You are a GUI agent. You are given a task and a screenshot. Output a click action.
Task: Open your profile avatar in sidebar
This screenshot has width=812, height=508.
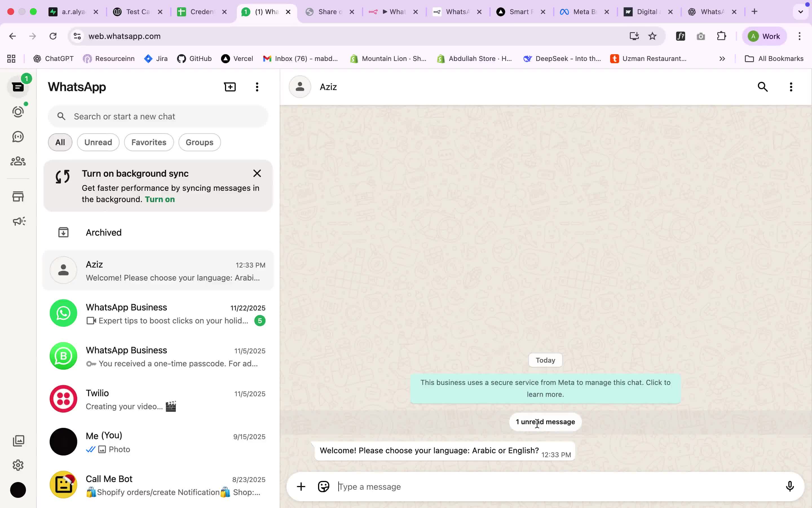click(18, 490)
